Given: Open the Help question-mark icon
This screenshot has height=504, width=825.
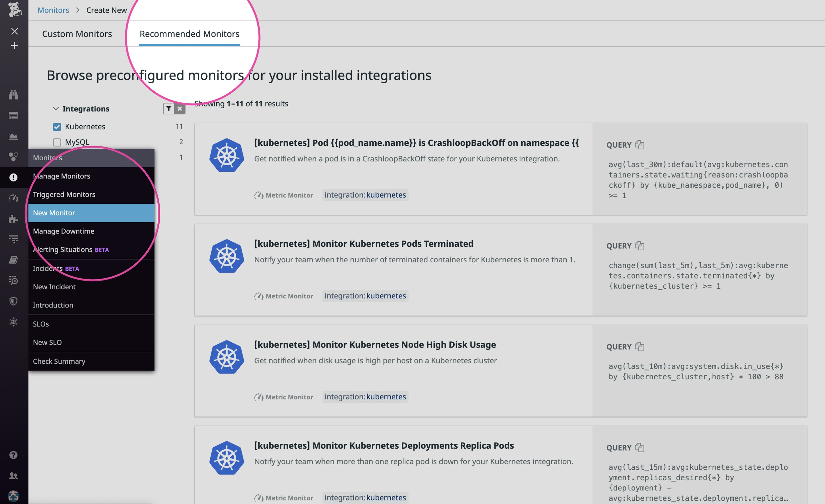Looking at the screenshot, I should pyautogui.click(x=14, y=454).
